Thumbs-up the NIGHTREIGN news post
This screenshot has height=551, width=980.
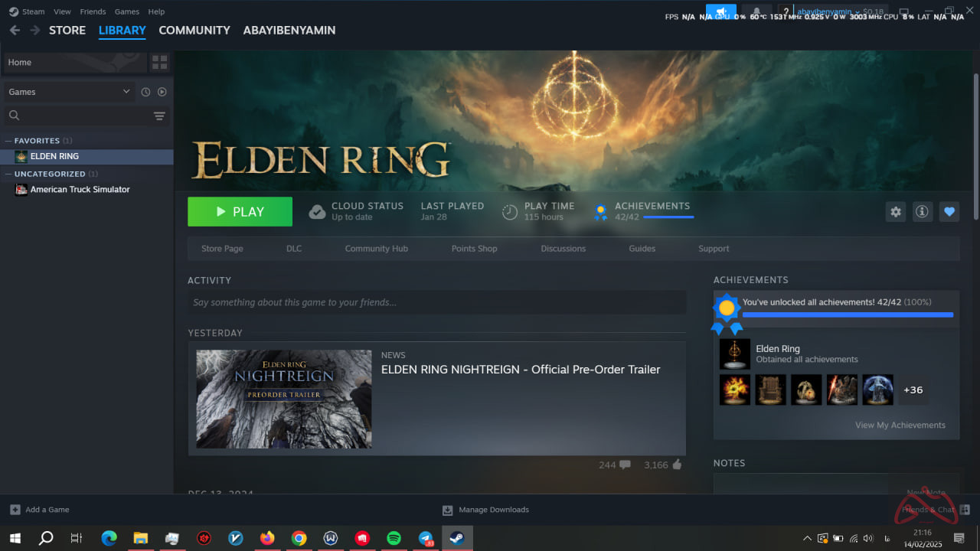[x=678, y=465]
